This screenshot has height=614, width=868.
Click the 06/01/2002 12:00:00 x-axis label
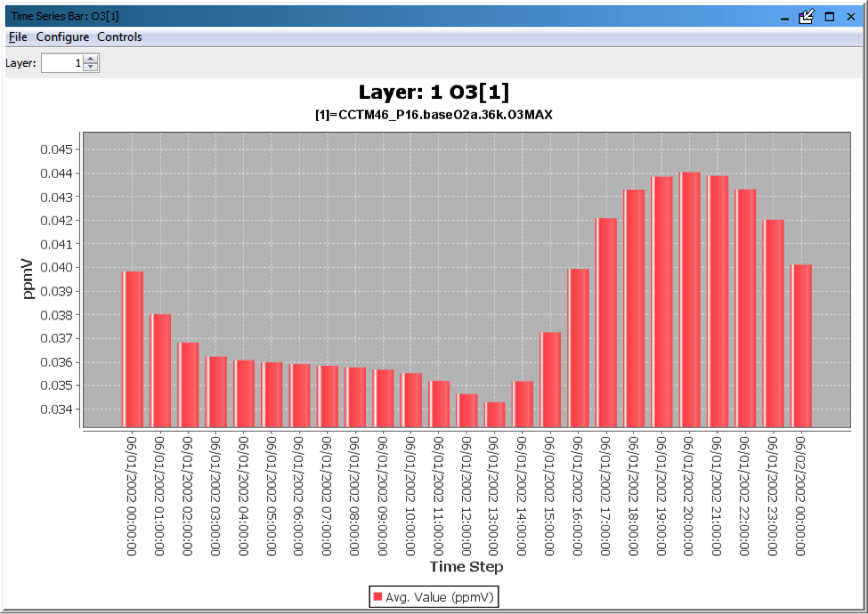(466, 496)
